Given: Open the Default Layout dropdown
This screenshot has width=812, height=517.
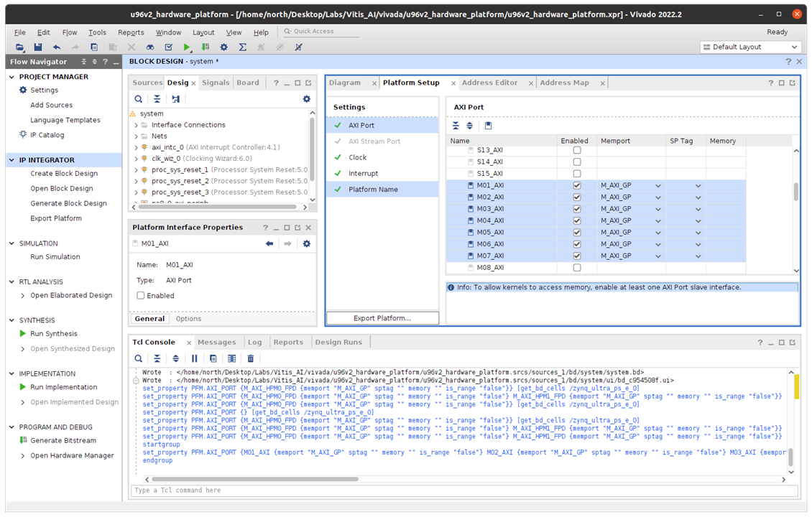Looking at the screenshot, I should click(x=750, y=47).
